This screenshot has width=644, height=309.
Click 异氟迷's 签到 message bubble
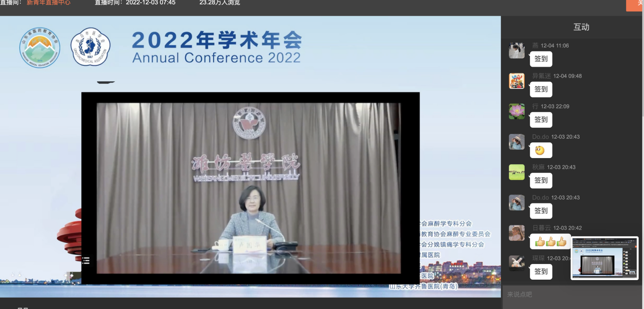pyautogui.click(x=541, y=89)
